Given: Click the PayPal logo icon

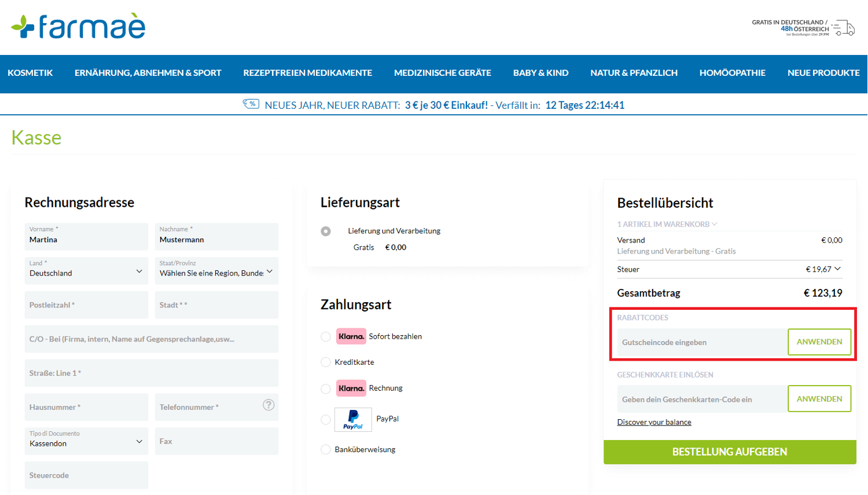Looking at the screenshot, I should (353, 420).
